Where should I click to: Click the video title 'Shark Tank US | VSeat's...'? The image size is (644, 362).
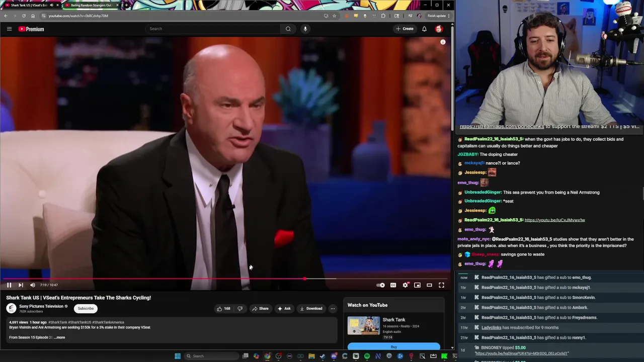coord(78,298)
